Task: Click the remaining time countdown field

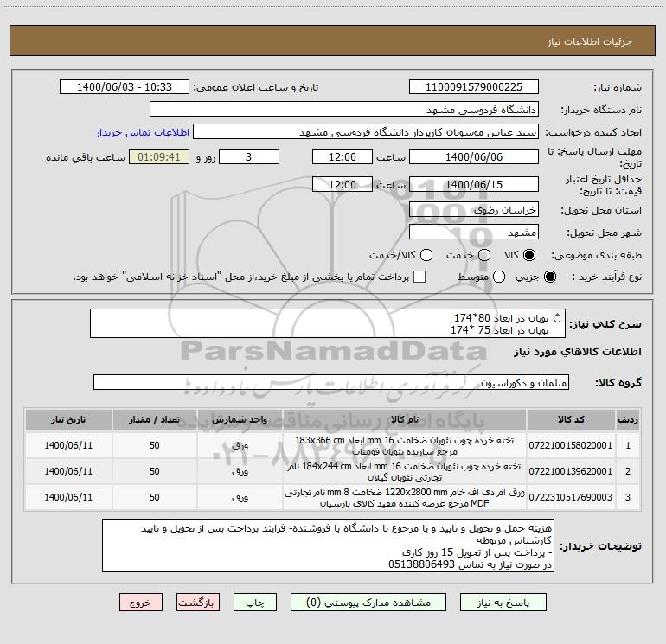Action: click(159, 156)
